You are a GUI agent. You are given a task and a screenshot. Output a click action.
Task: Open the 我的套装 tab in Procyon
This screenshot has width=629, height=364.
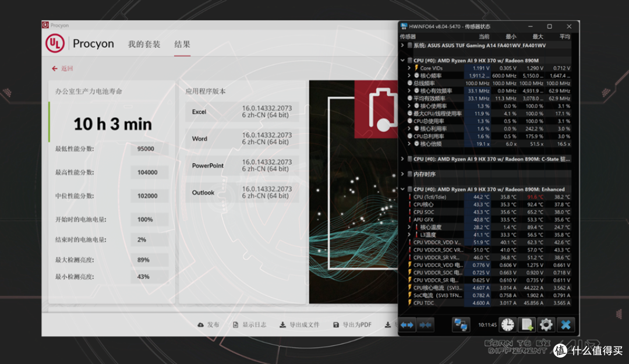point(144,44)
